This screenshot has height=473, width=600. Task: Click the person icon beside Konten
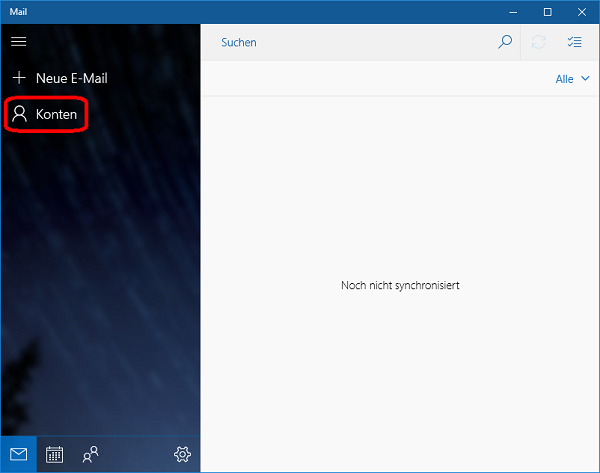pos(19,115)
